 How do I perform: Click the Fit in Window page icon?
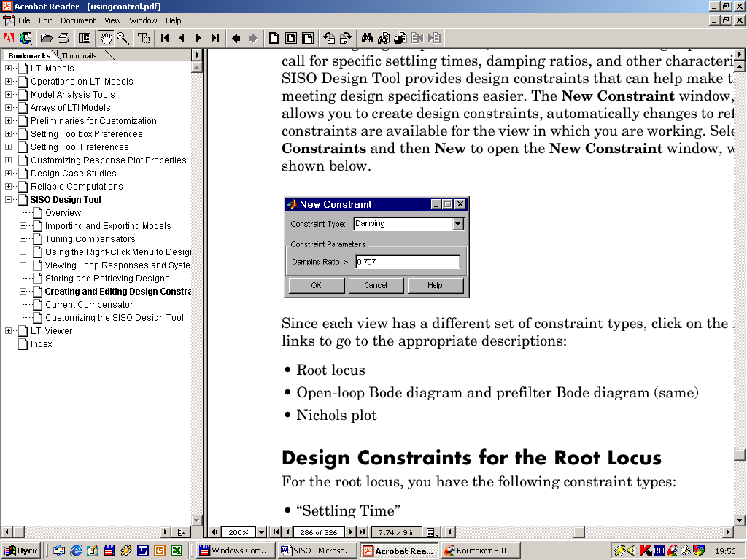(291, 38)
